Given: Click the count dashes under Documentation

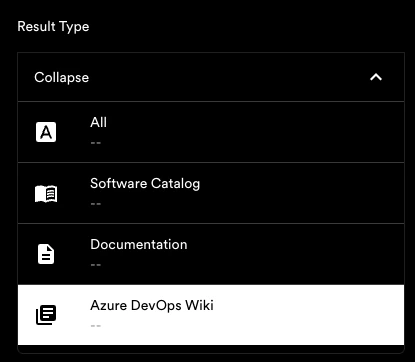Looking at the screenshot, I should click(x=96, y=265).
